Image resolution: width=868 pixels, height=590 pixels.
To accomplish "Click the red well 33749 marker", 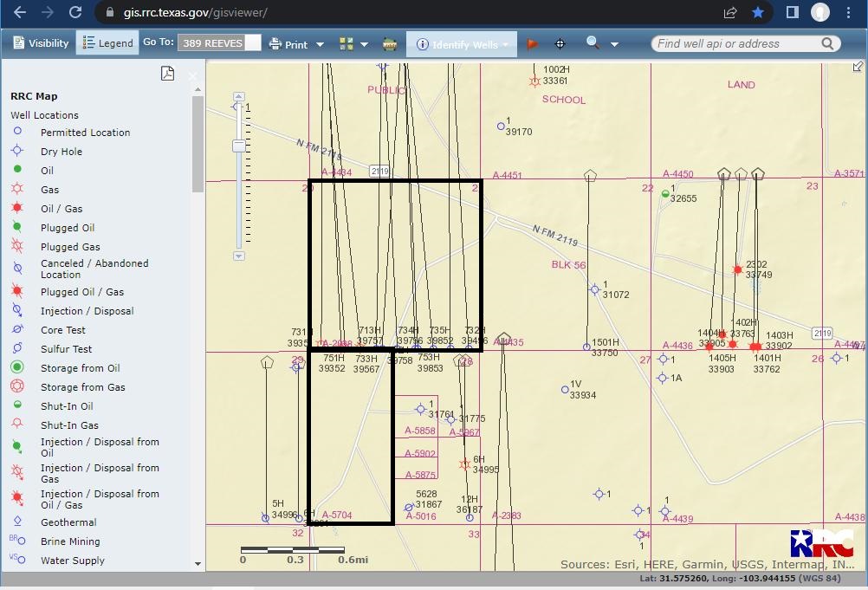I will (737, 269).
